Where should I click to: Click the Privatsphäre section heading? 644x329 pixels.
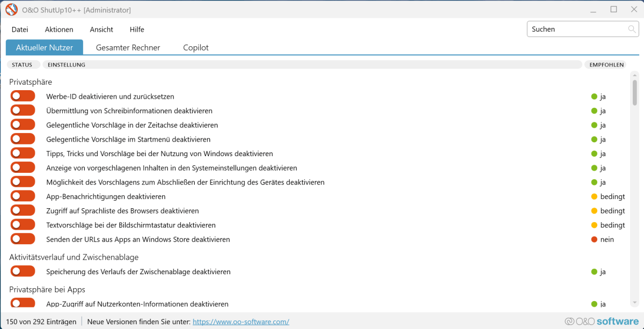31,82
